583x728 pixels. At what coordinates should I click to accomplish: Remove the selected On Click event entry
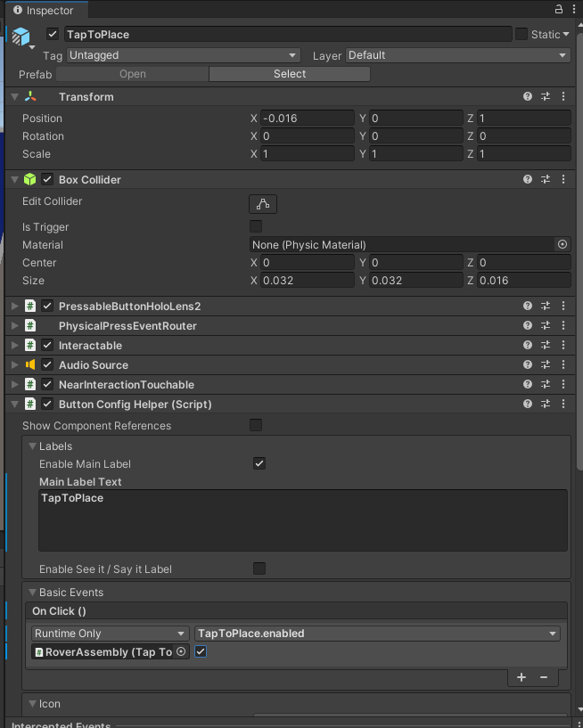[x=544, y=677]
